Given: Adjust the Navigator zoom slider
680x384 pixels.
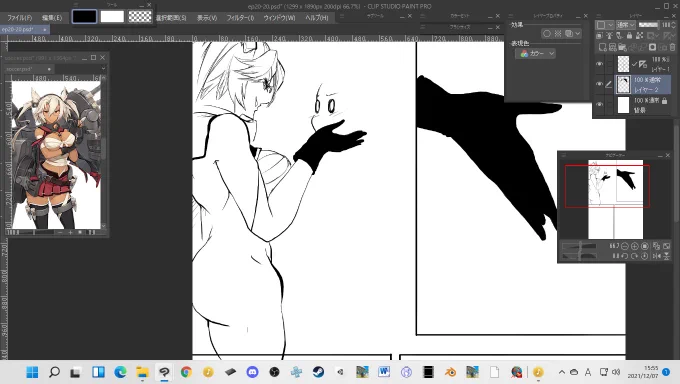Looking at the screenshot, I should (x=579, y=246).
